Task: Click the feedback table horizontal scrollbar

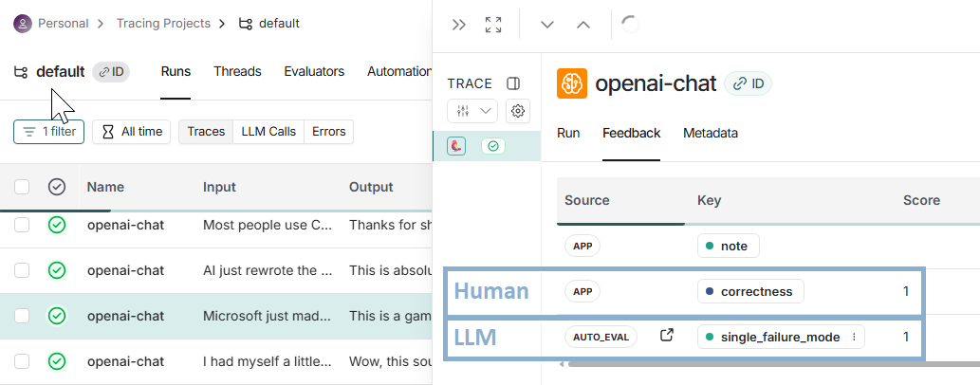Action: [774, 364]
